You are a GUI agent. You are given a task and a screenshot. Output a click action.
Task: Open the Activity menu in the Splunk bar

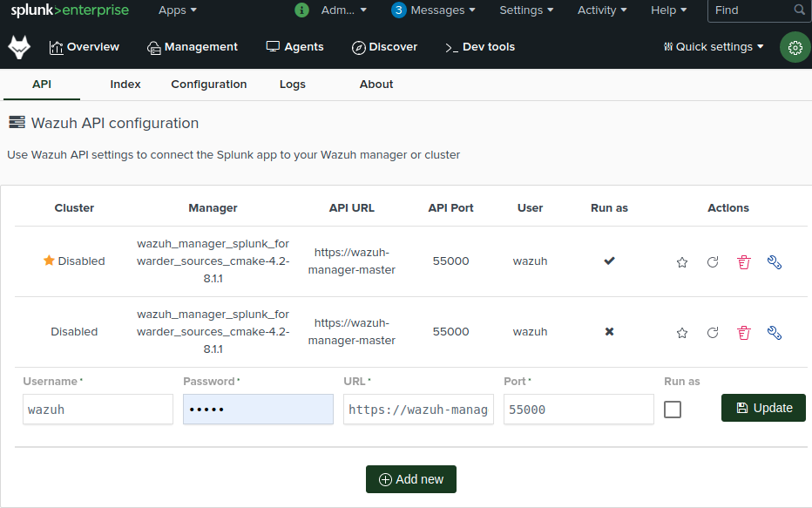tap(601, 10)
